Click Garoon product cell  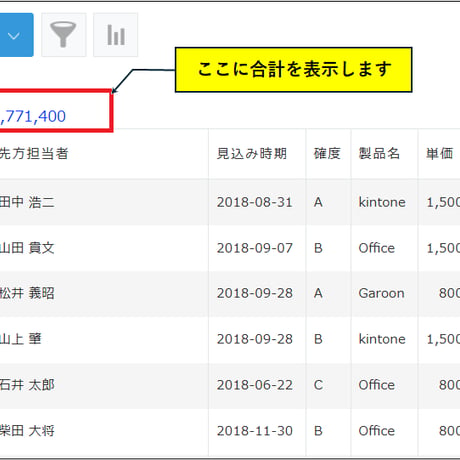tap(381, 293)
